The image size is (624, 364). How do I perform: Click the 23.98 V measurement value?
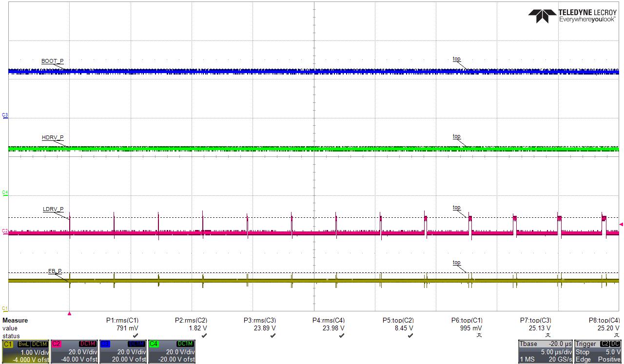333,328
